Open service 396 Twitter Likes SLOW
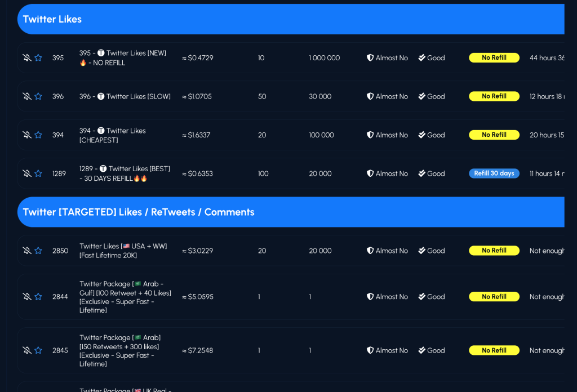Screen dimensions: 577x392 [x=125, y=96]
